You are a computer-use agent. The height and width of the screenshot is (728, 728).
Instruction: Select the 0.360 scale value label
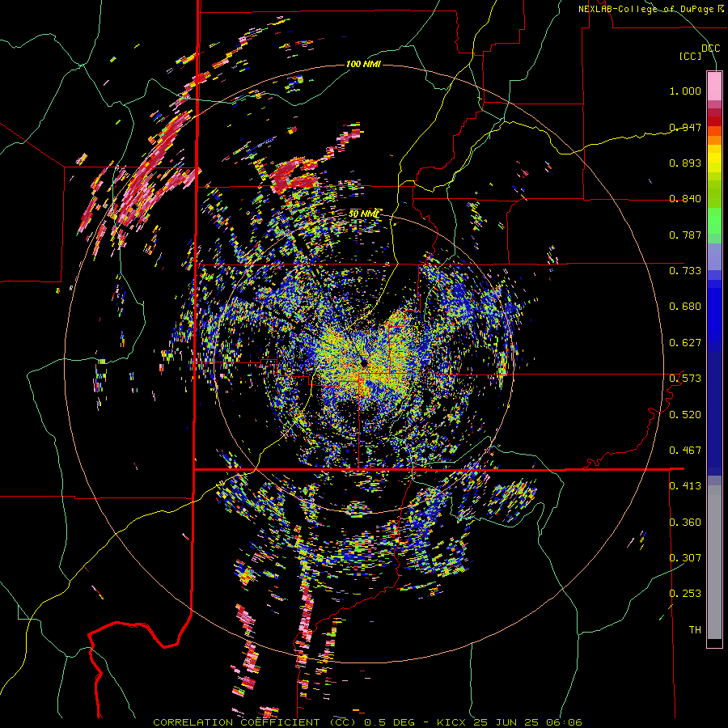(x=685, y=522)
